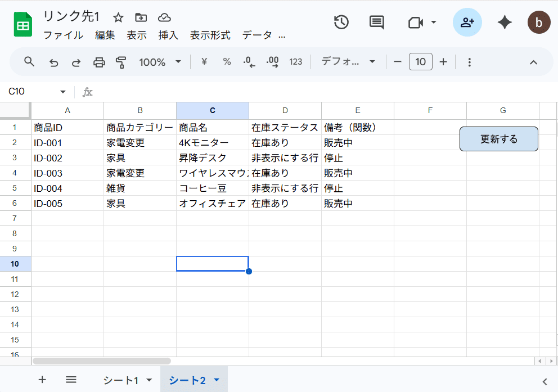Collapse the toolbar with the up chevron

tap(534, 62)
